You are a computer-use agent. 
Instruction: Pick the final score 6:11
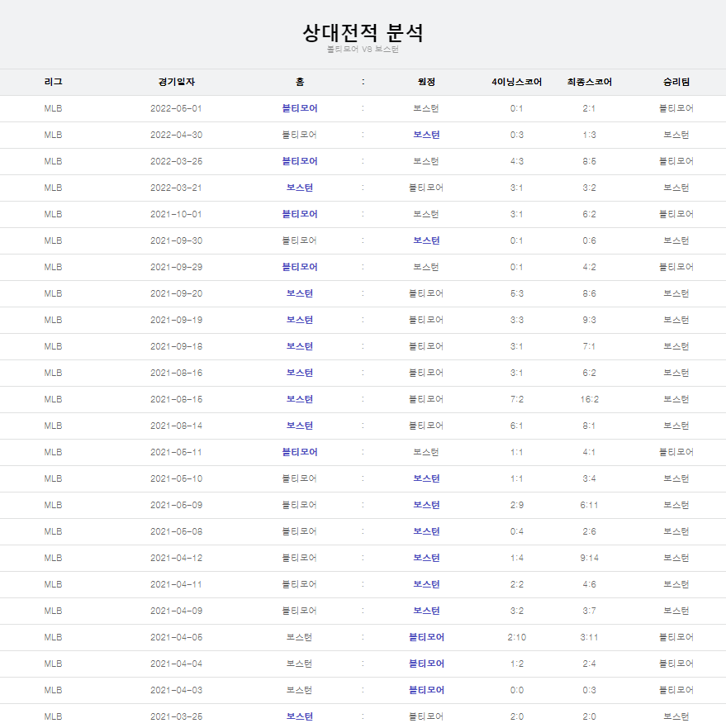click(590, 505)
